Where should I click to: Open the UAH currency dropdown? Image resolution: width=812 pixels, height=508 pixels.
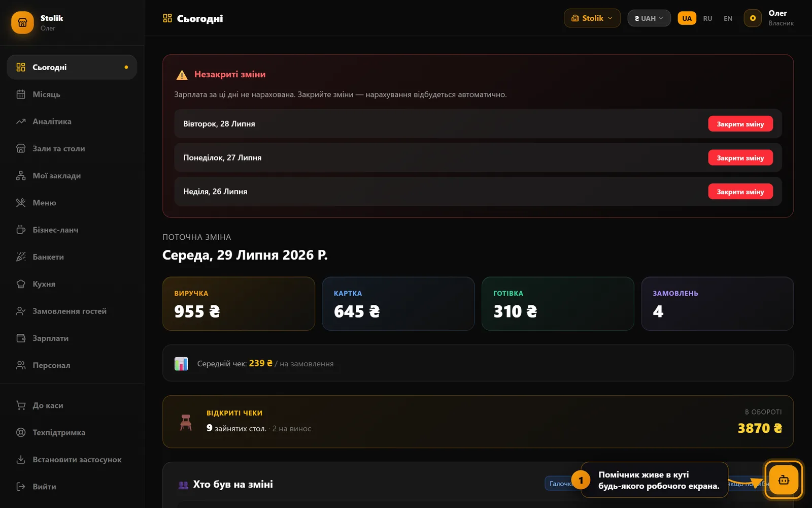pos(649,18)
